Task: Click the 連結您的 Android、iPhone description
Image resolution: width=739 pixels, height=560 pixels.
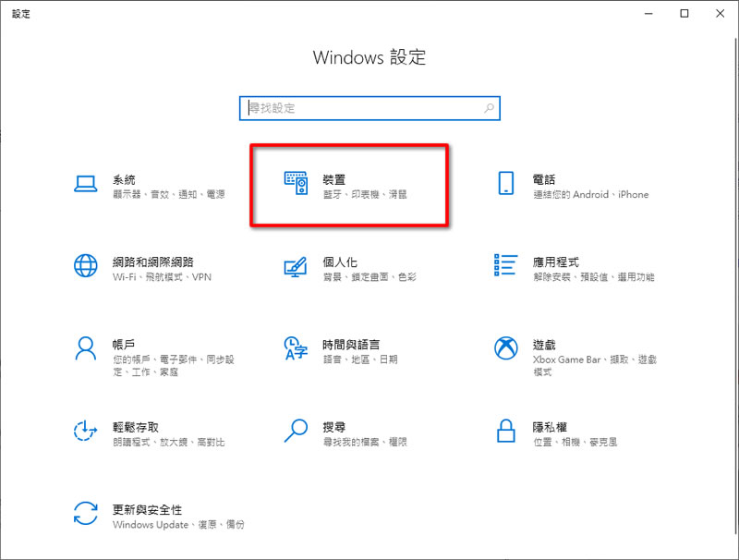Action: point(591,194)
